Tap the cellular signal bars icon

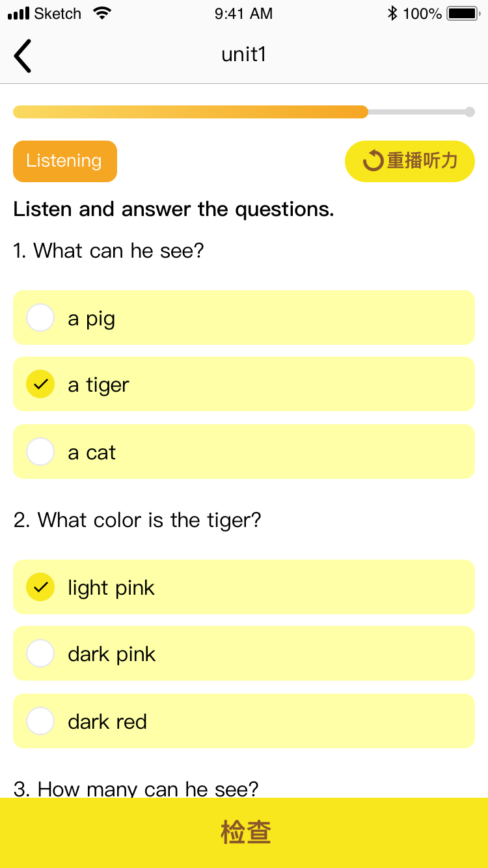coord(19,14)
